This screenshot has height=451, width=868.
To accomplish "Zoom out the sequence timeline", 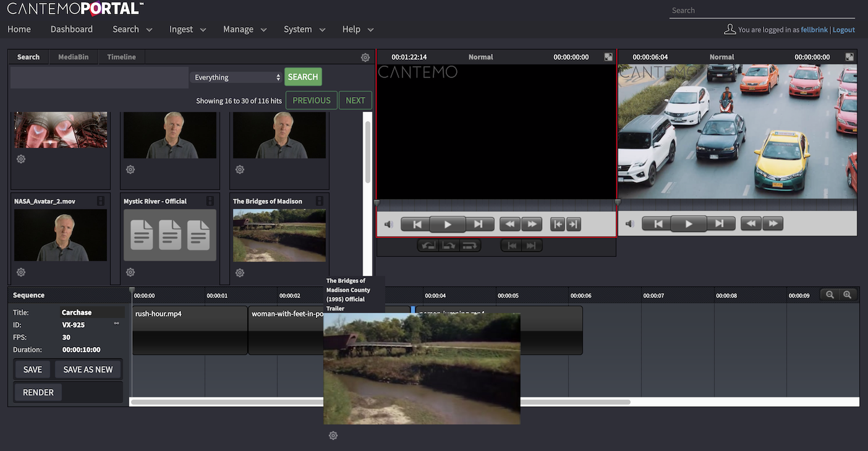I will coord(830,295).
